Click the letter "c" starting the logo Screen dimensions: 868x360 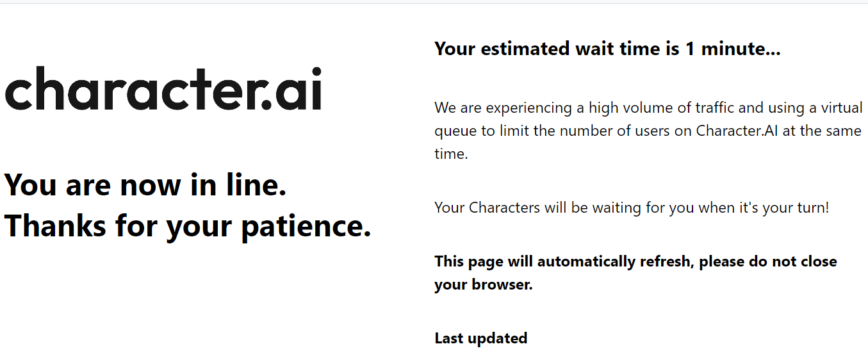[22, 92]
